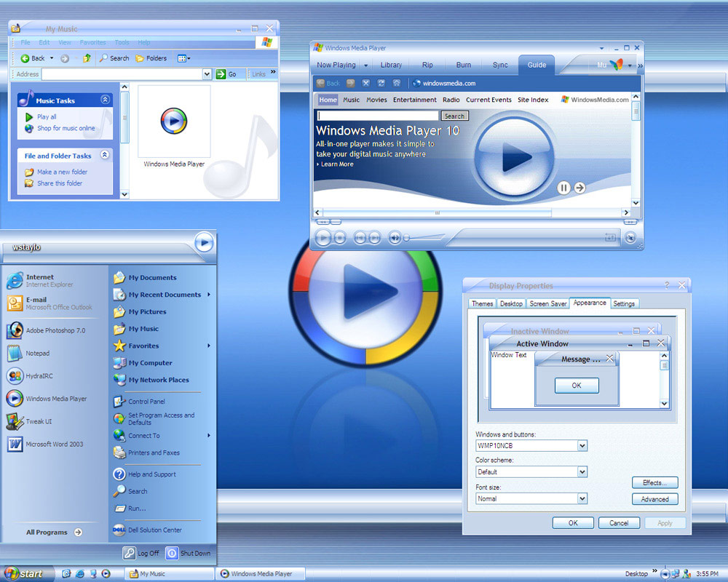Click Search in the My Music toolbar
Image resolution: width=728 pixels, height=582 pixels.
click(x=114, y=58)
